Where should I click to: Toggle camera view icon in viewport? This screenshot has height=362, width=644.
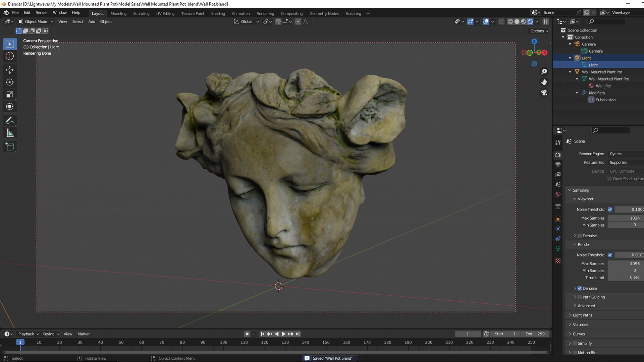click(x=544, y=93)
